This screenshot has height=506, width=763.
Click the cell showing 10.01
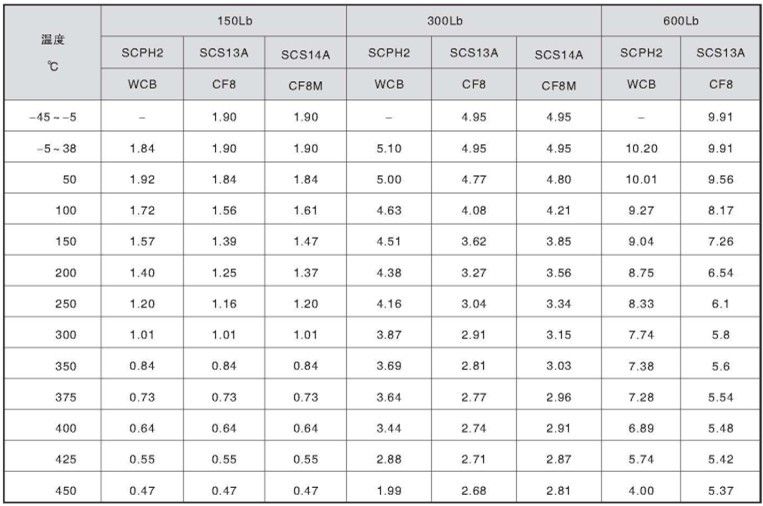pos(640,179)
